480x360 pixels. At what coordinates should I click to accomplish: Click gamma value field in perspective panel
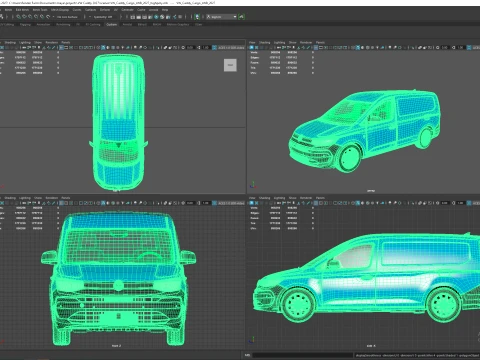461,47
